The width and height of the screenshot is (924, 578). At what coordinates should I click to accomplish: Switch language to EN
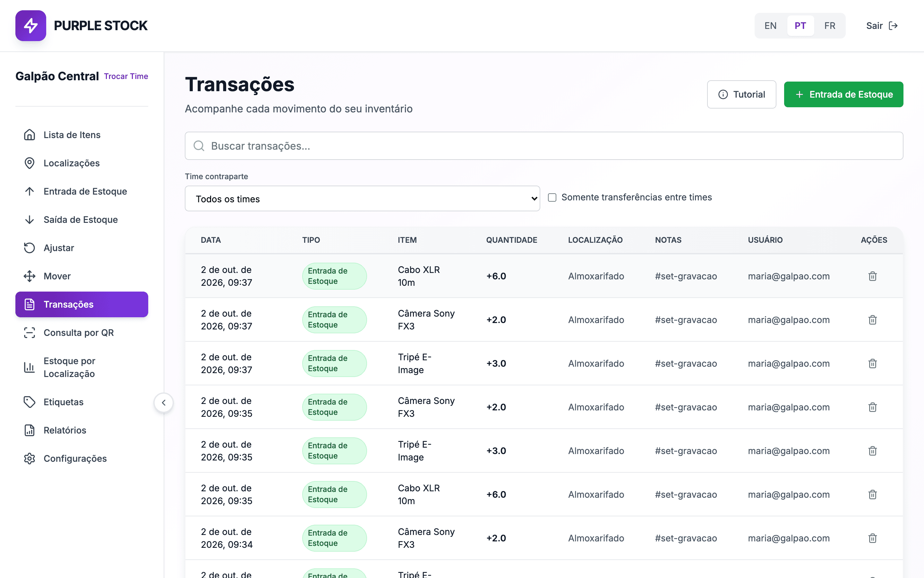point(770,26)
